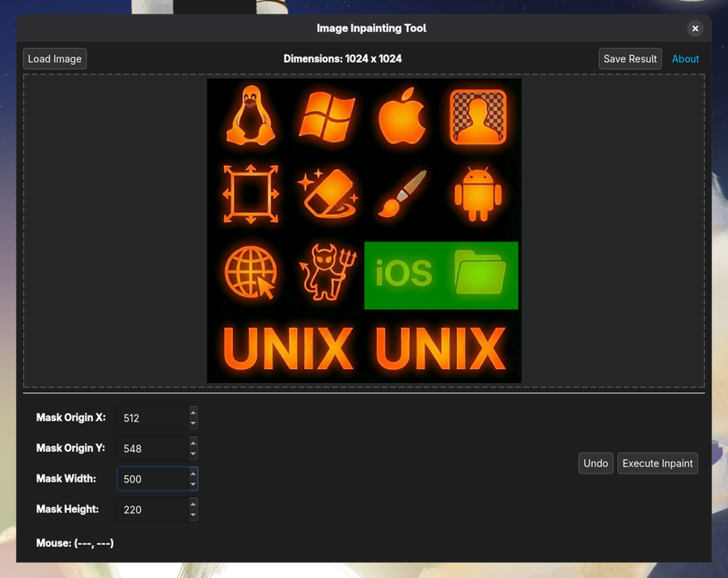The image size is (728, 578).
Task: Click the Android robot icon
Action: (x=478, y=193)
